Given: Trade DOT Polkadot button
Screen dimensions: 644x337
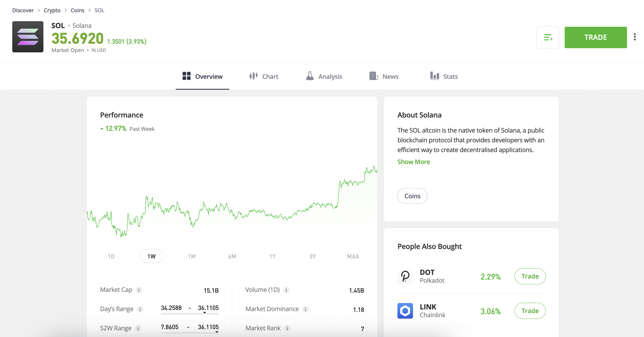Looking at the screenshot, I should pyautogui.click(x=530, y=276).
